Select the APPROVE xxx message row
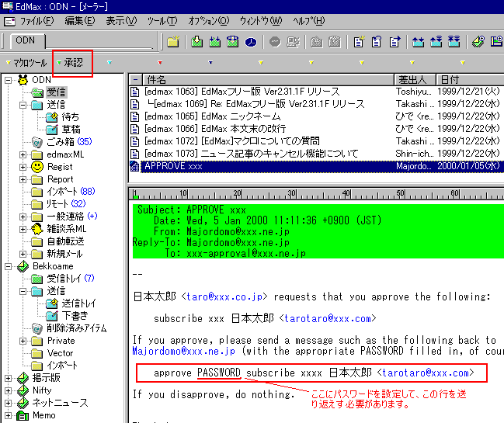This screenshot has width=504, height=423. coord(317,166)
